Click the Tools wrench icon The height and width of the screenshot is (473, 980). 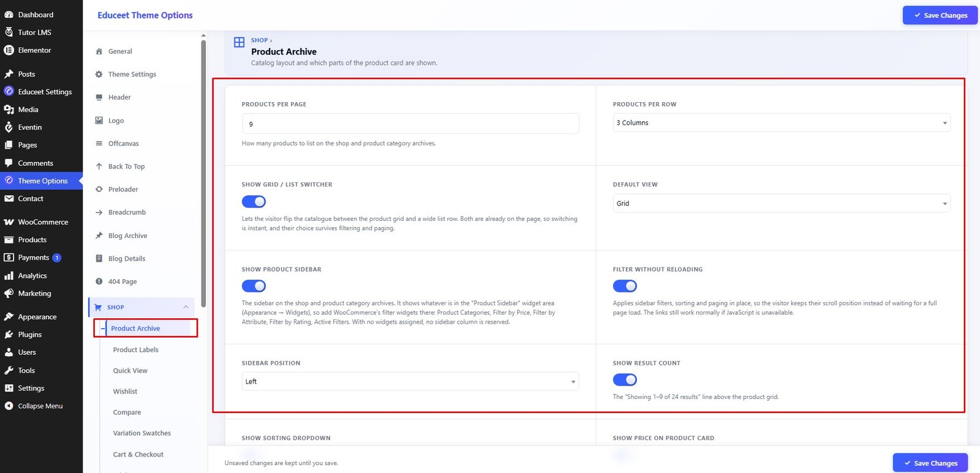[x=9, y=370]
